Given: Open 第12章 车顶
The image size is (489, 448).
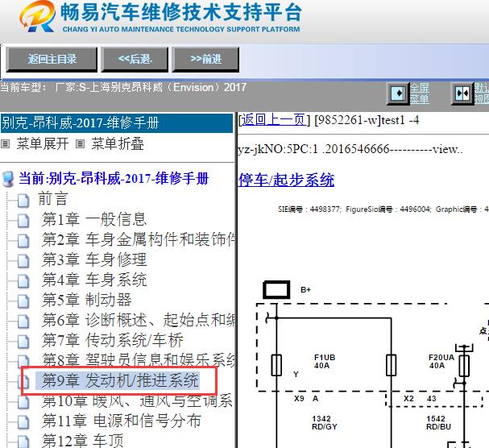Looking at the screenshot, I should click(x=83, y=441).
